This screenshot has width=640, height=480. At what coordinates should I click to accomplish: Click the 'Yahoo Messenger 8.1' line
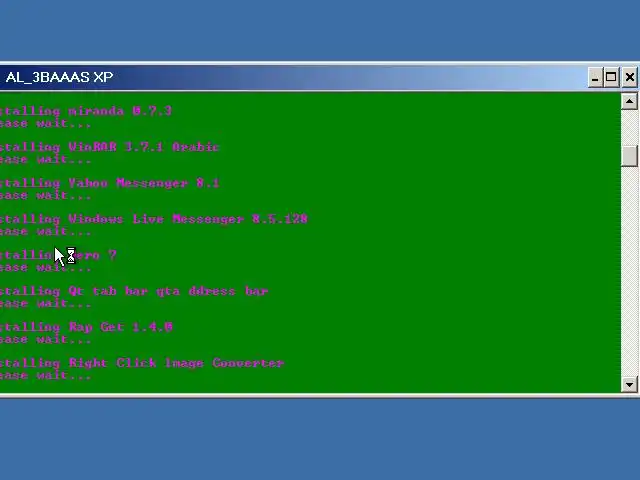click(x=109, y=183)
